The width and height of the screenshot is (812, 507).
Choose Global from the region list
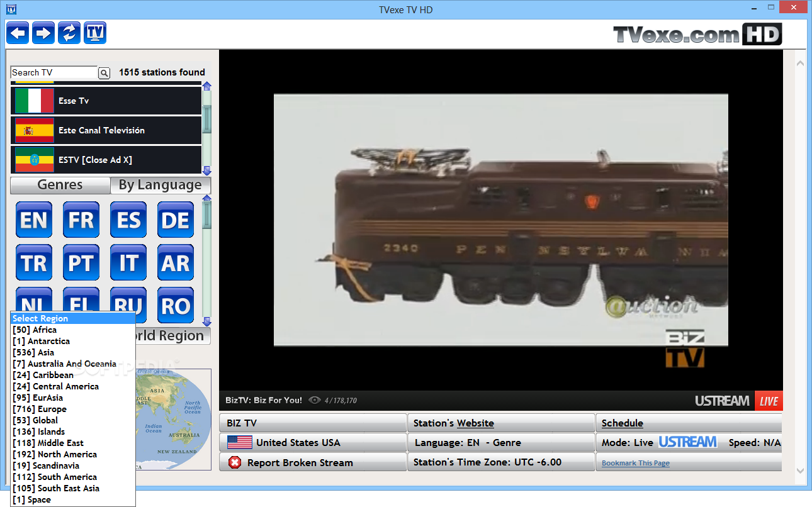pyautogui.click(x=73, y=420)
